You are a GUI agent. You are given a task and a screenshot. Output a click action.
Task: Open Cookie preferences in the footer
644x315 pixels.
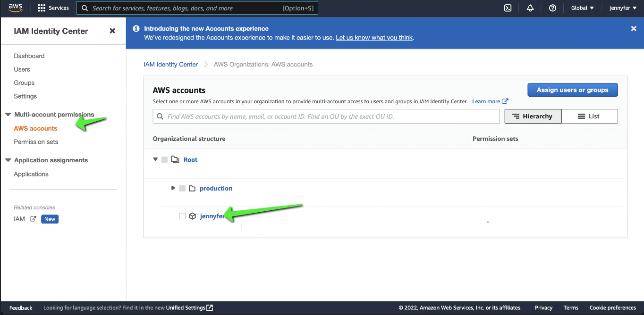click(613, 308)
